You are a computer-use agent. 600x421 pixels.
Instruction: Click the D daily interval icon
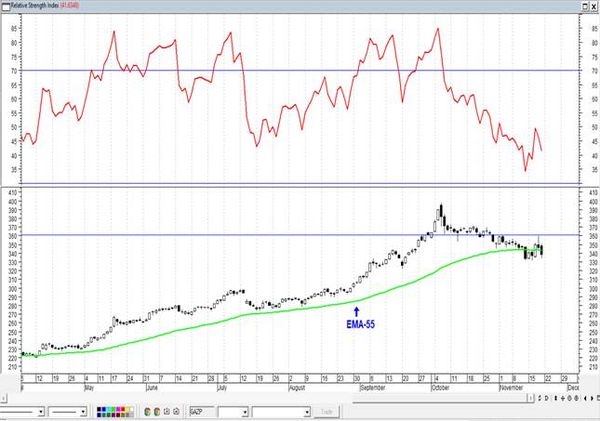(x=546, y=398)
